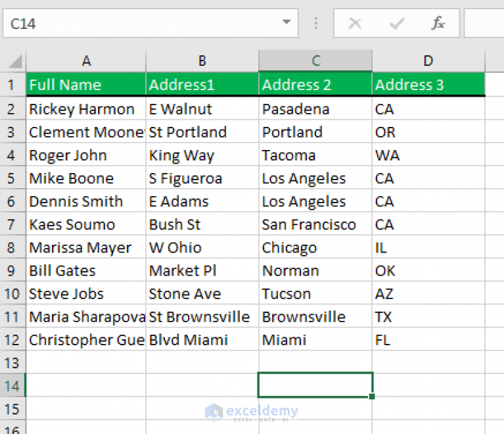This screenshot has height=434, width=504.
Task: Expand the Name Box dropdown arrow
Action: click(x=286, y=22)
